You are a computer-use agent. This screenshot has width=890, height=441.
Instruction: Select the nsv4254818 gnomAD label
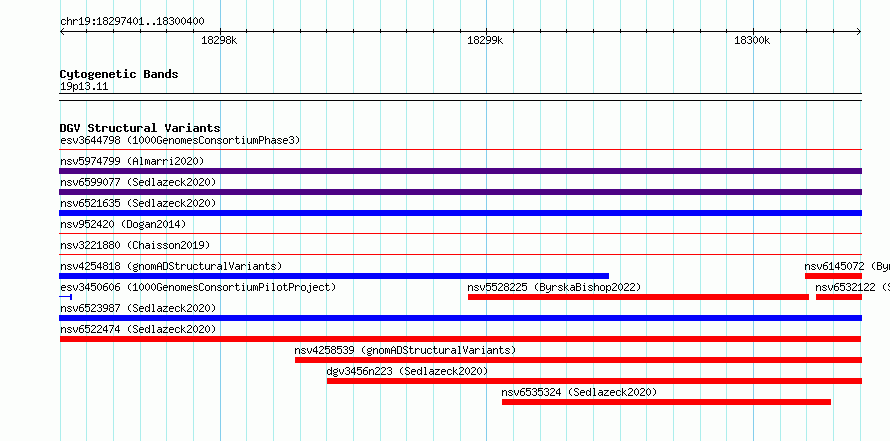(171, 266)
